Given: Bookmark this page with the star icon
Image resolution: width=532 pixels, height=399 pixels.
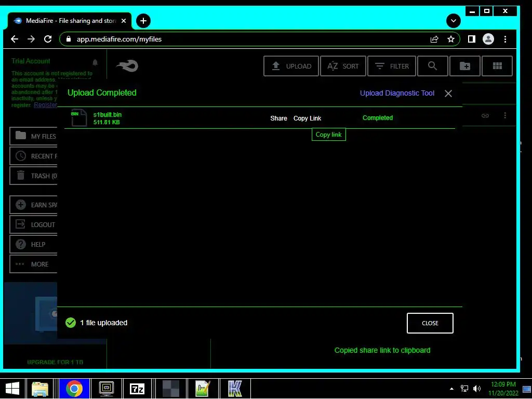Looking at the screenshot, I should pyautogui.click(x=450, y=39).
